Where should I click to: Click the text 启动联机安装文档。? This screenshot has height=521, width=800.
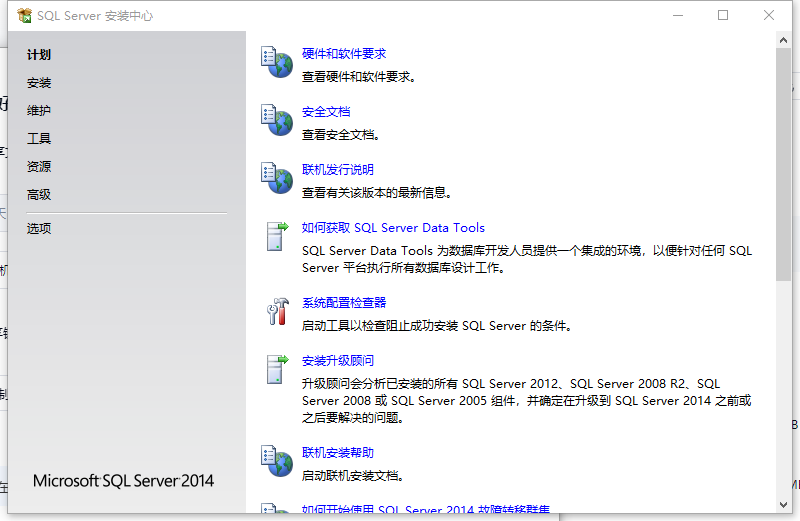coord(354,476)
